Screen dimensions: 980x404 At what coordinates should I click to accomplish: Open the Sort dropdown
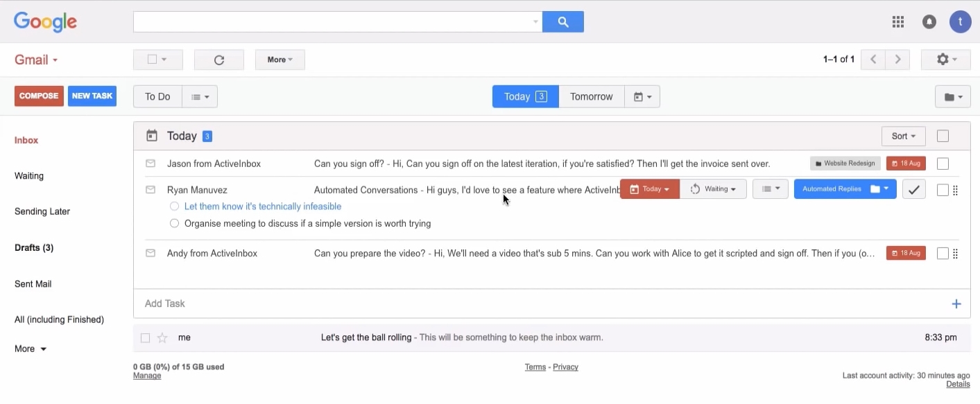coord(903,136)
